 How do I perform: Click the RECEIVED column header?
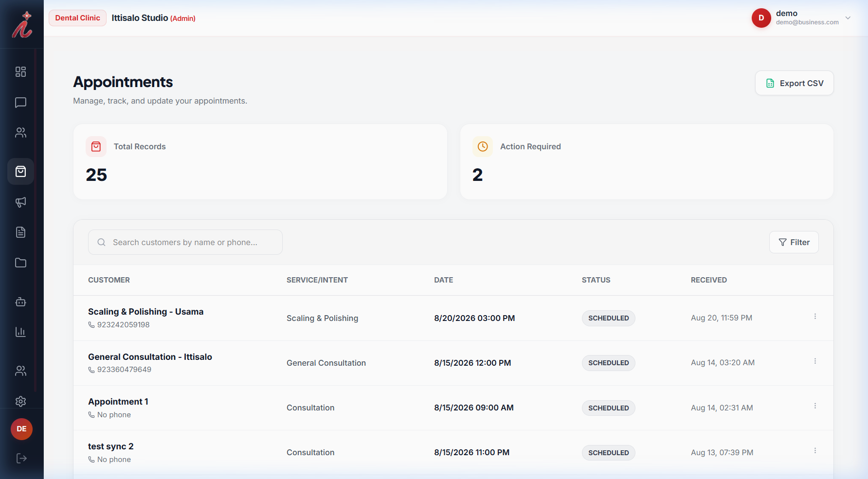click(x=708, y=280)
